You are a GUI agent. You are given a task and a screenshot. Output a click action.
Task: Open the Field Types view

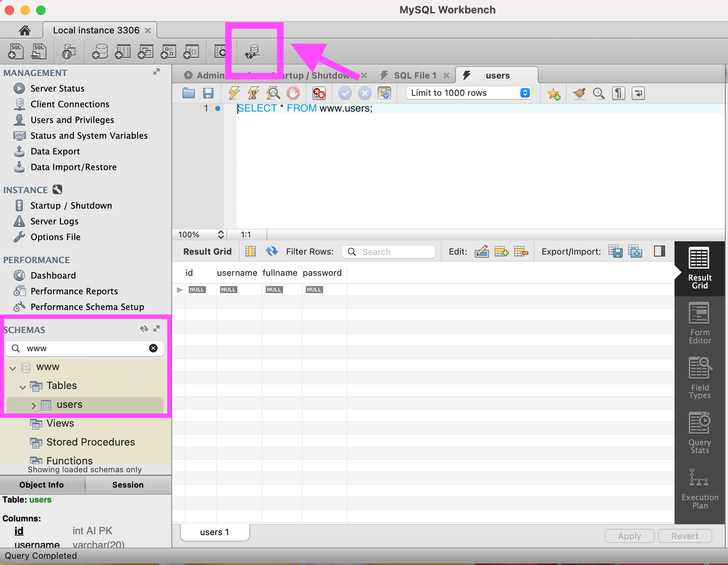(x=700, y=378)
